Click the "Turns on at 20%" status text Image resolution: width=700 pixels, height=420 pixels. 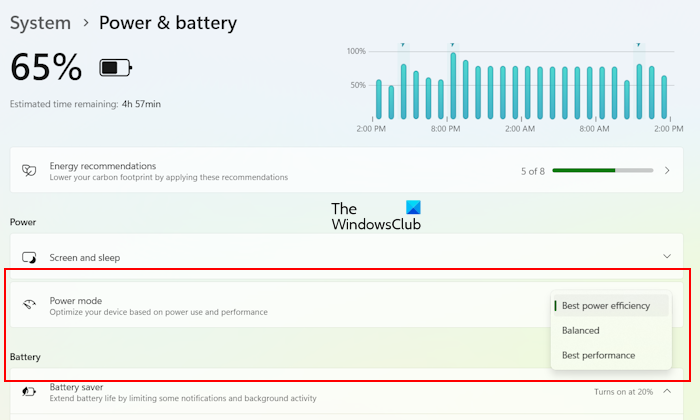623,391
